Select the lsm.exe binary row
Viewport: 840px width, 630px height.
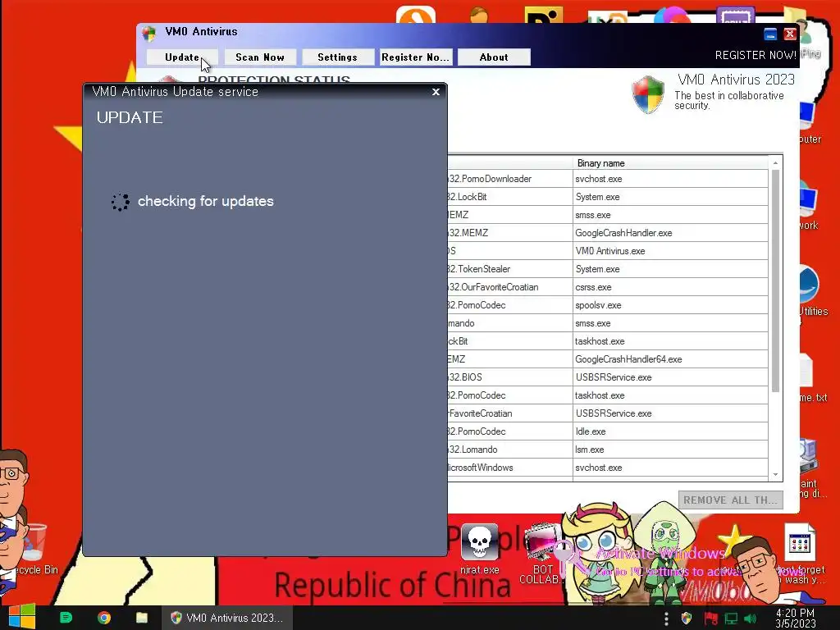(670, 450)
